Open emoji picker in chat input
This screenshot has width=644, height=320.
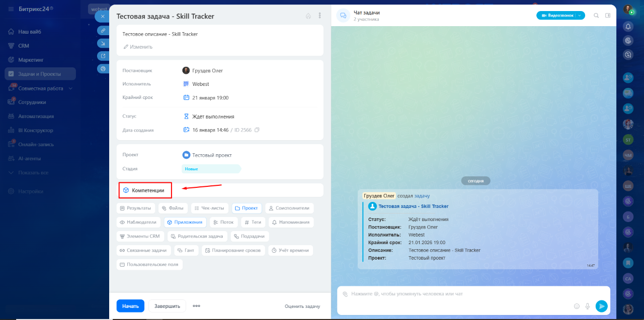coord(577,306)
